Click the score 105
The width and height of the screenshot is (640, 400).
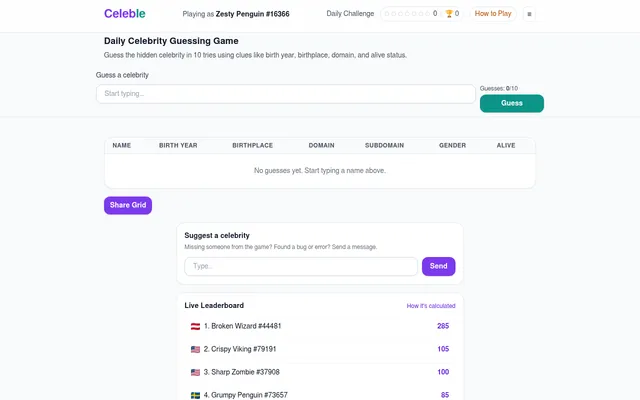point(443,349)
